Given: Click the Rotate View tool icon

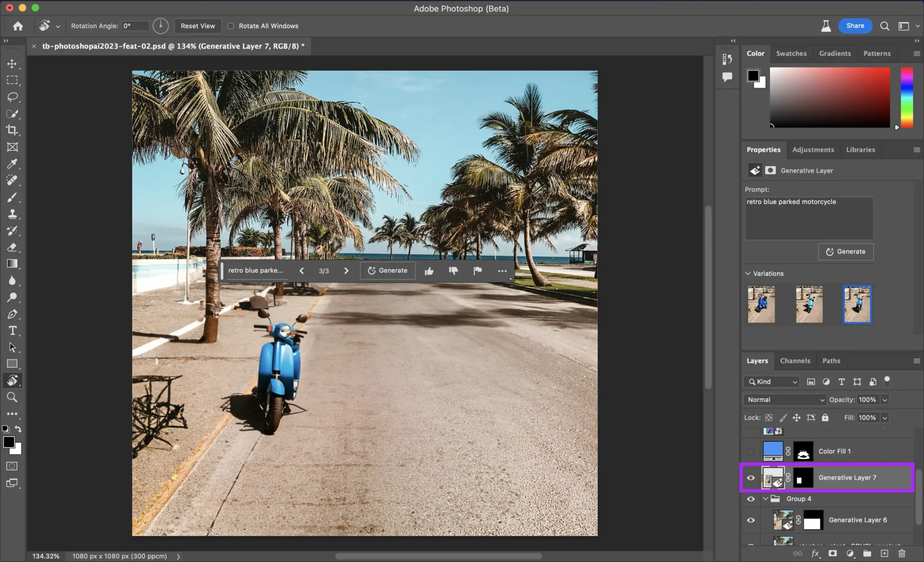Looking at the screenshot, I should coord(12,380).
